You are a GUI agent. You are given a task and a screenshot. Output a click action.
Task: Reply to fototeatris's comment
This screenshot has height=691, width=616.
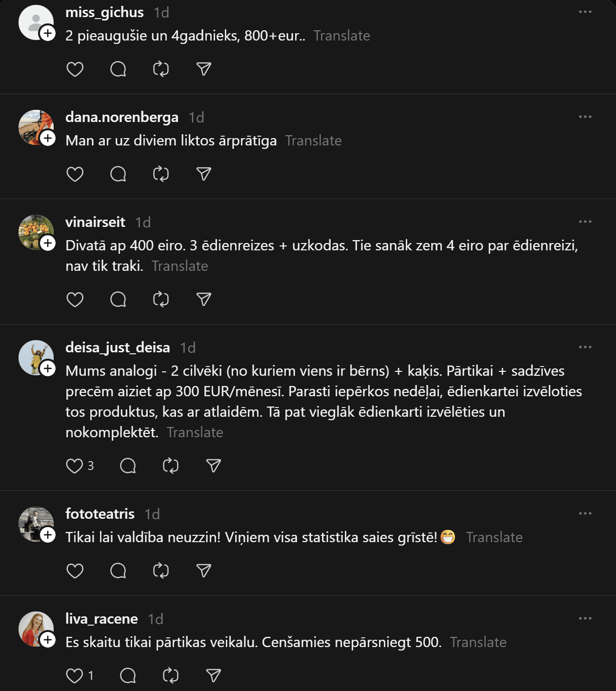[x=118, y=570]
